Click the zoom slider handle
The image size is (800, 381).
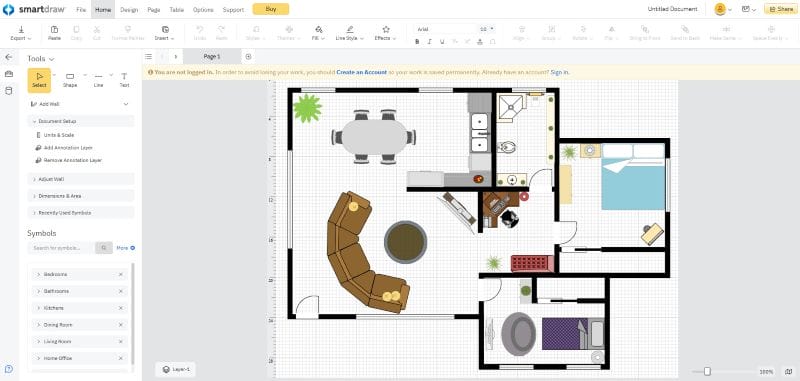(x=707, y=372)
